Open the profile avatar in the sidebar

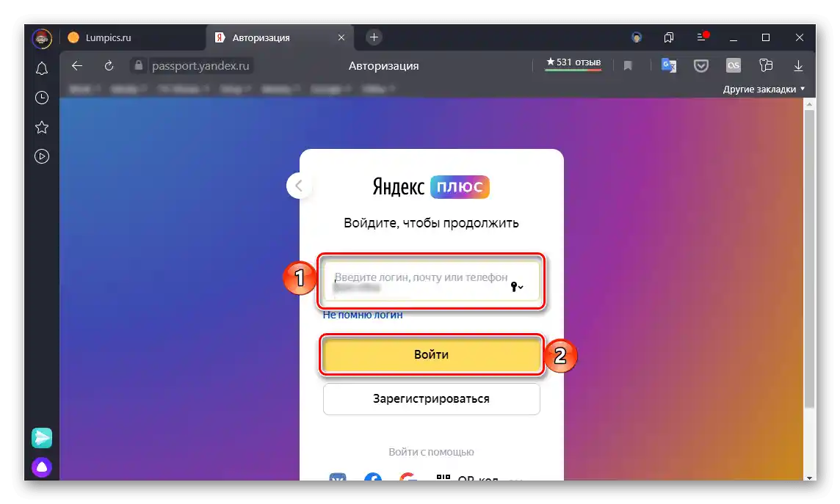[x=42, y=38]
